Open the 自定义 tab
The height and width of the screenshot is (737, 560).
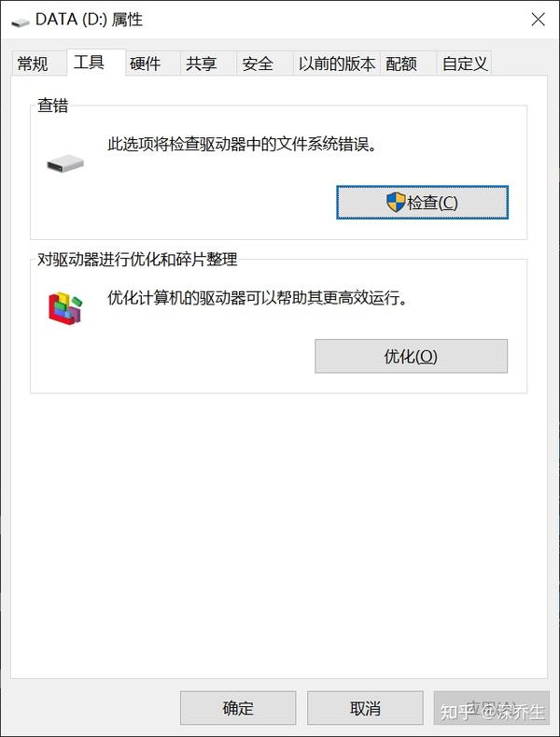[x=464, y=64]
